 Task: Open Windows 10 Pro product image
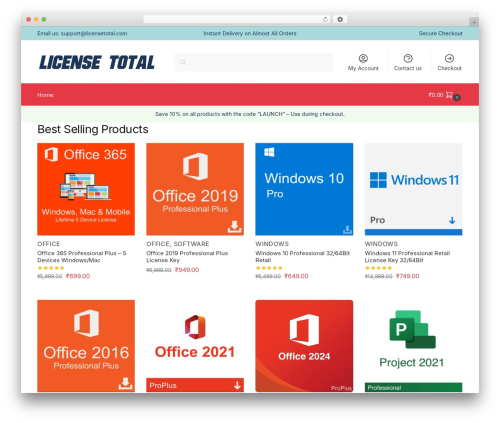click(304, 189)
